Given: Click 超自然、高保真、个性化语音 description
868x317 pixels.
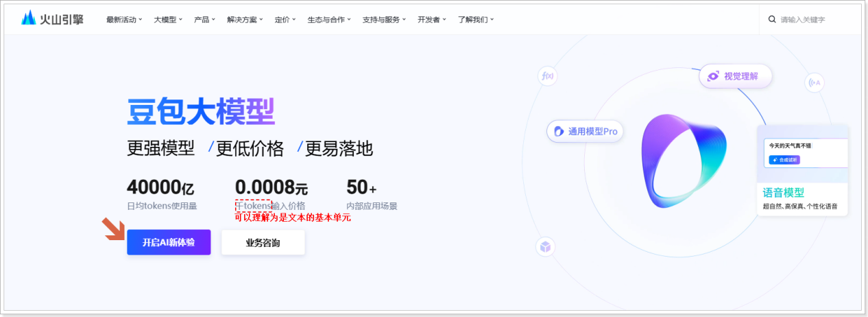Looking at the screenshot, I should (800, 207).
